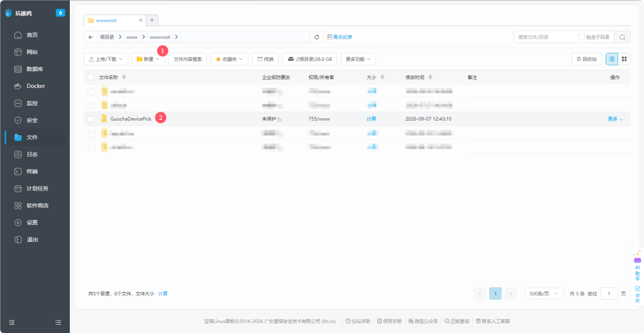Open 正版查询 footer link

(457, 322)
